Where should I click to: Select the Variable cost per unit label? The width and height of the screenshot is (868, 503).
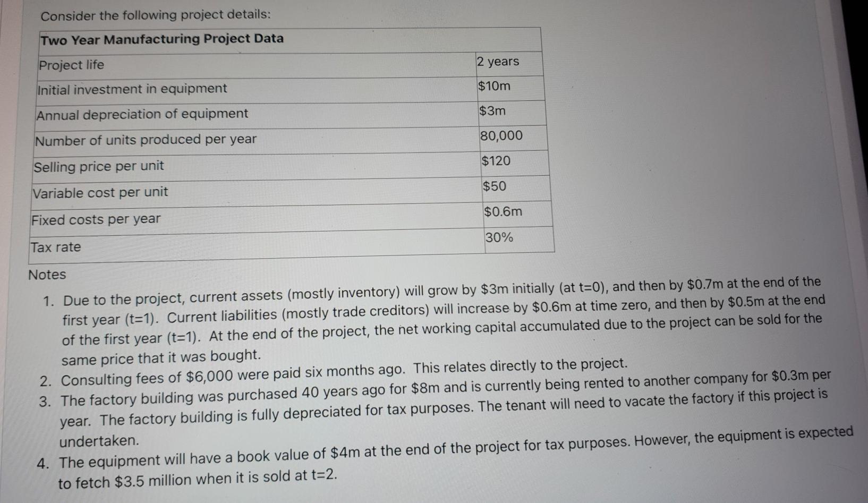tap(100, 192)
